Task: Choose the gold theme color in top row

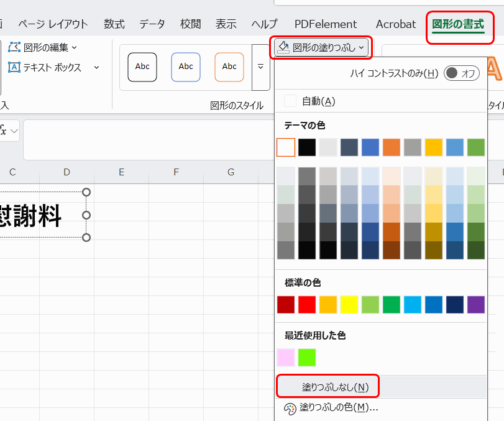Action: tap(434, 147)
